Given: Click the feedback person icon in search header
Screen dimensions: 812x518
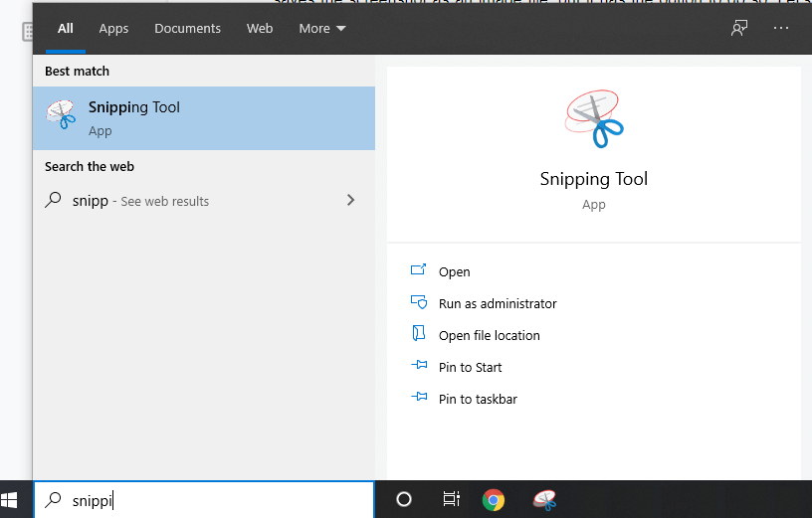Looking at the screenshot, I should click(x=739, y=28).
